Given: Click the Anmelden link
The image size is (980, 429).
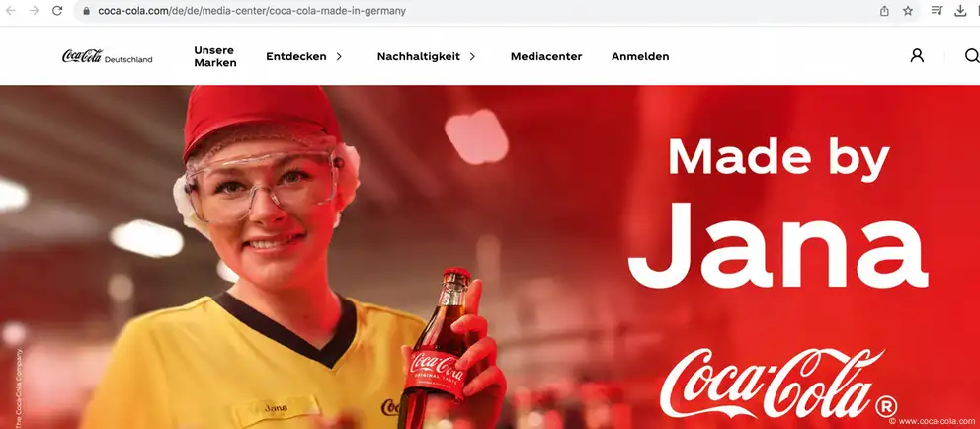Looking at the screenshot, I should tap(640, 57).
